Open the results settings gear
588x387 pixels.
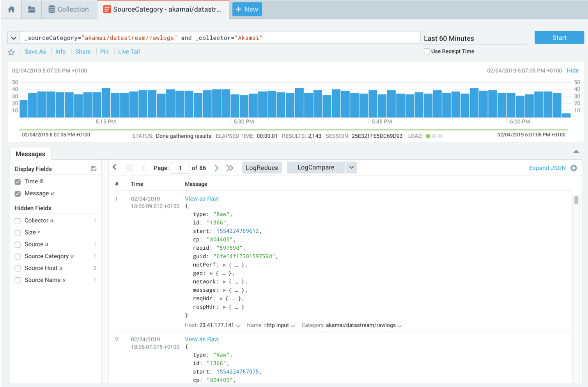(x=574, y=168)
